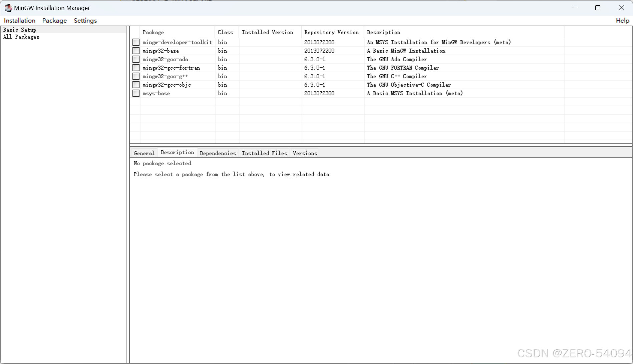This screenshot has height=364, width=633.
Task: Select the mingw32-gcc-g++ checkbox
Action: click(136, 76)
